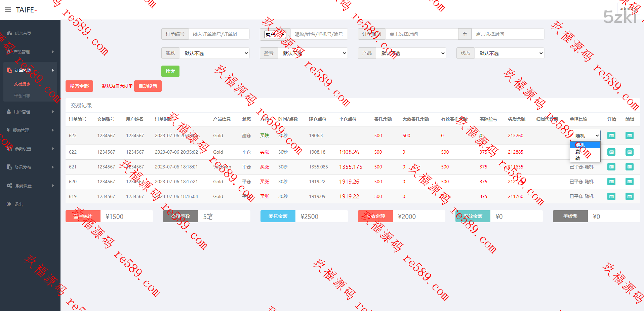Open details icon for order 623
This screenshot has height=311, width=644.
tap(611, 135)
